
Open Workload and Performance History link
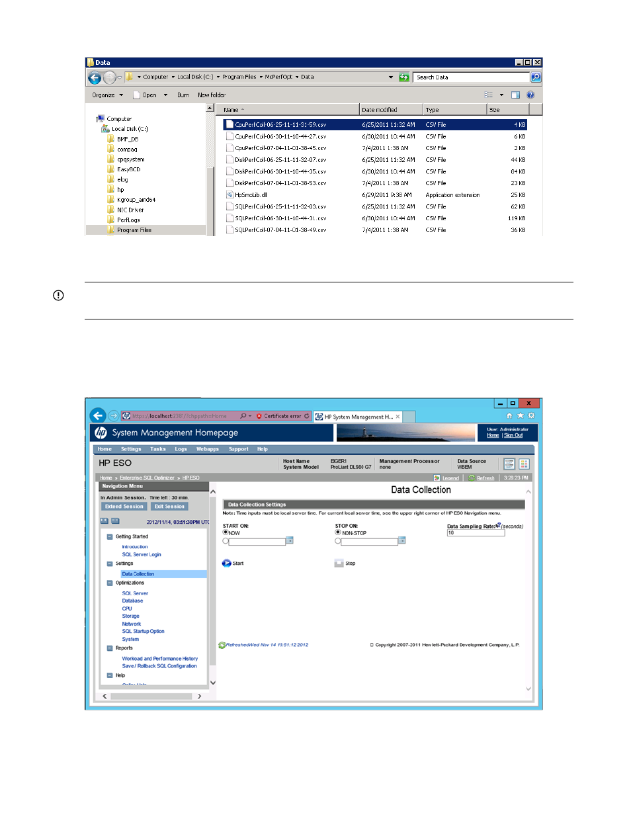tap(159, 659)
